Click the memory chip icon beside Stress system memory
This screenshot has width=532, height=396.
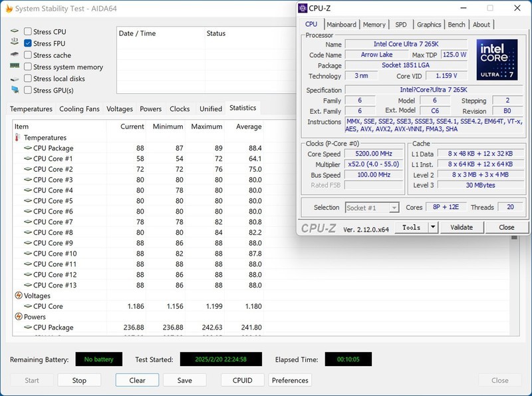(15, 67)
